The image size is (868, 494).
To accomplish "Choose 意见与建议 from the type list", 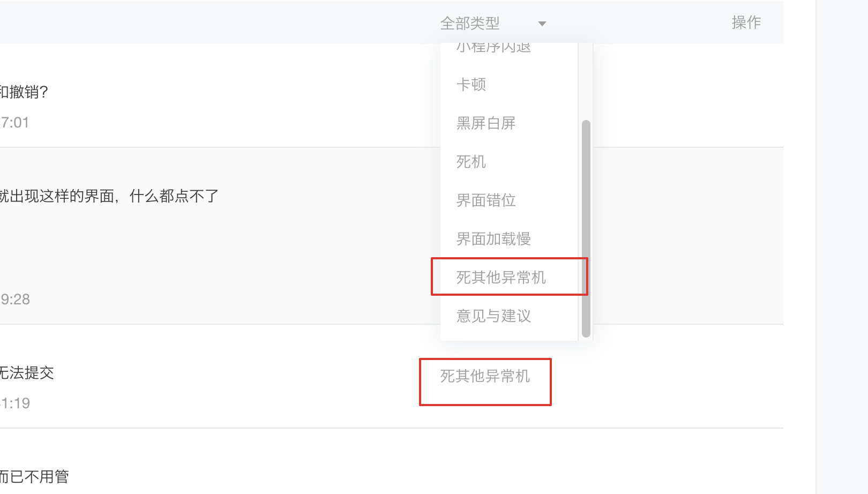I will click(x=493, y=316).
